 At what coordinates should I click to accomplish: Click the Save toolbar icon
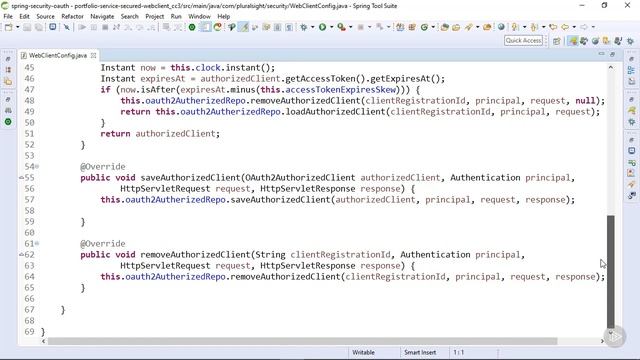(27, 27)
